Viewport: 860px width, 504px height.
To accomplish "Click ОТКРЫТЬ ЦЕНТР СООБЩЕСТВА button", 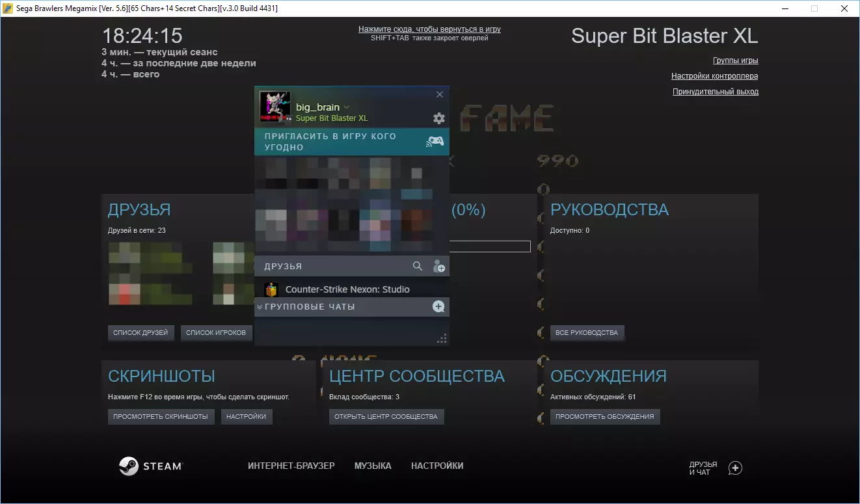I will click(386, 417).
